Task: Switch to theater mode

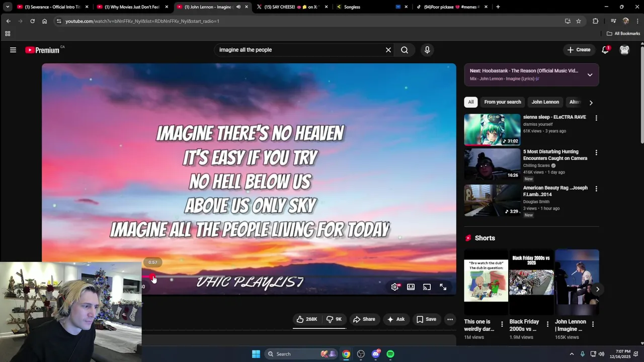Action: pyautogui.click(x=411, y=287)
